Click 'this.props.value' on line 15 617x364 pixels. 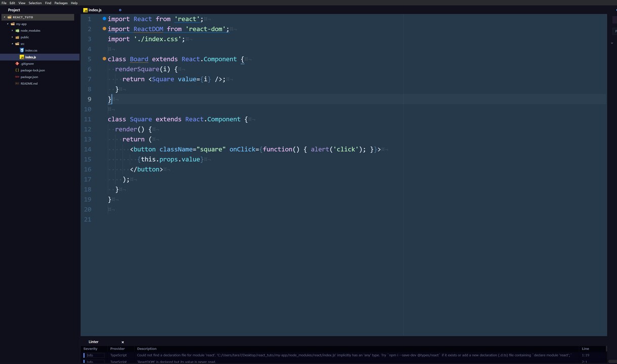(170, 159)
